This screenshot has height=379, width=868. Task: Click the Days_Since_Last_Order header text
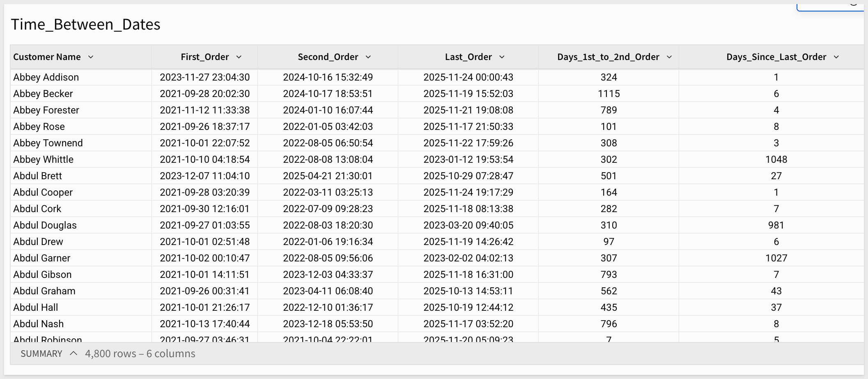[x=776, y=57]
